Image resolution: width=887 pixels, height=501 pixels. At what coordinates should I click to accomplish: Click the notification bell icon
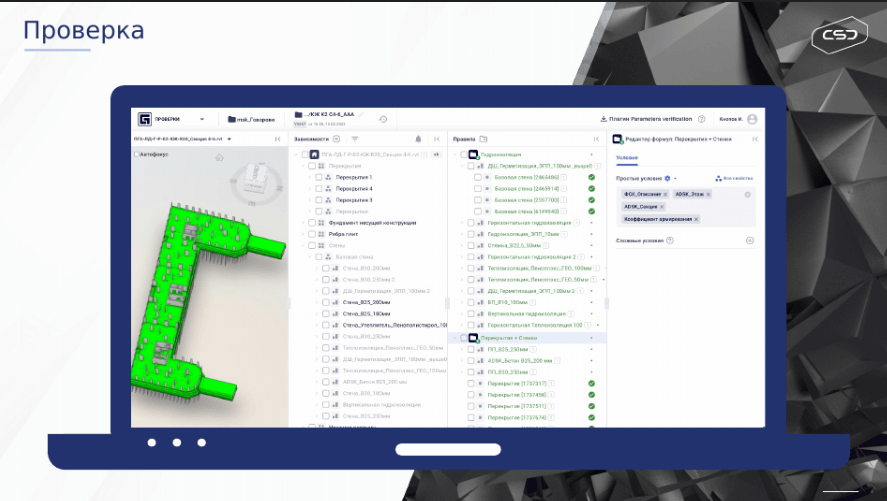click(x=418, y=139)
